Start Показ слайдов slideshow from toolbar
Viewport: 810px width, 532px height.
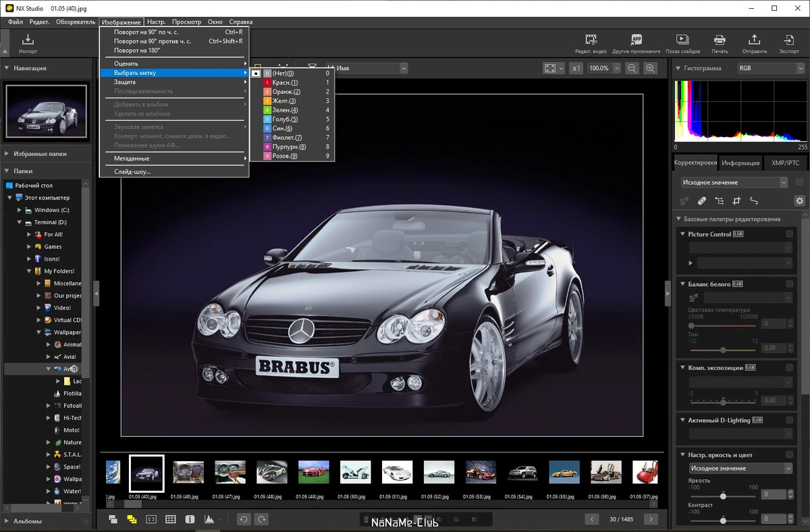[682, 41]
